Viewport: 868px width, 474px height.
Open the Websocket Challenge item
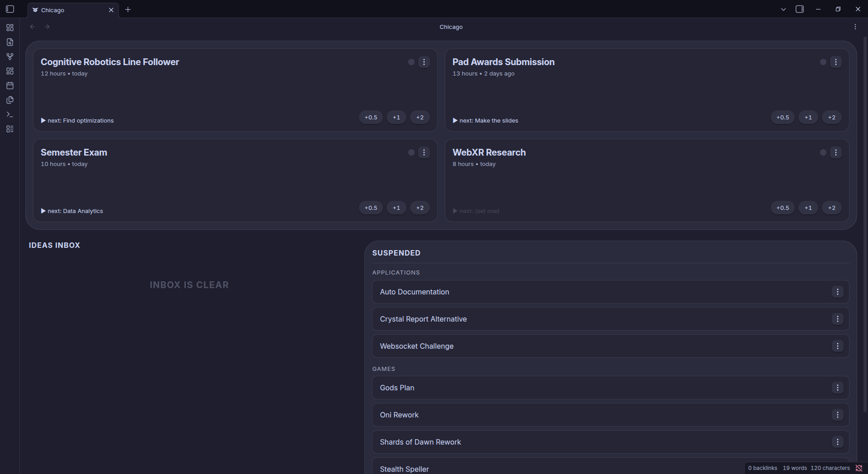click(x=610, y=346)
